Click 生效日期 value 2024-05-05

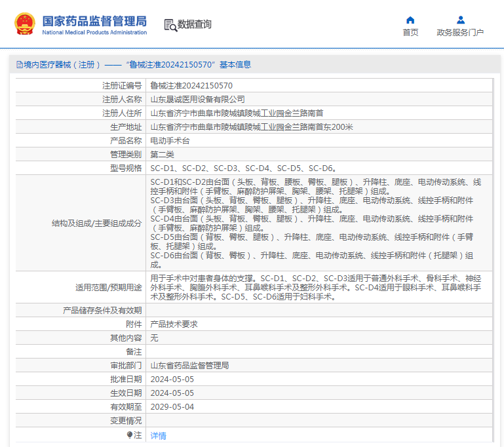click(x=172, y=393)
